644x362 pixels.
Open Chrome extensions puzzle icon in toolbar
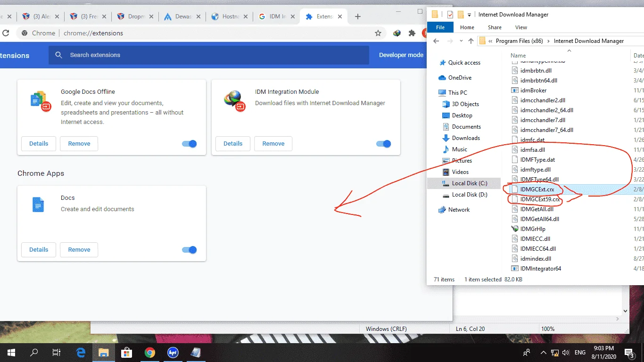coord(412,33)
